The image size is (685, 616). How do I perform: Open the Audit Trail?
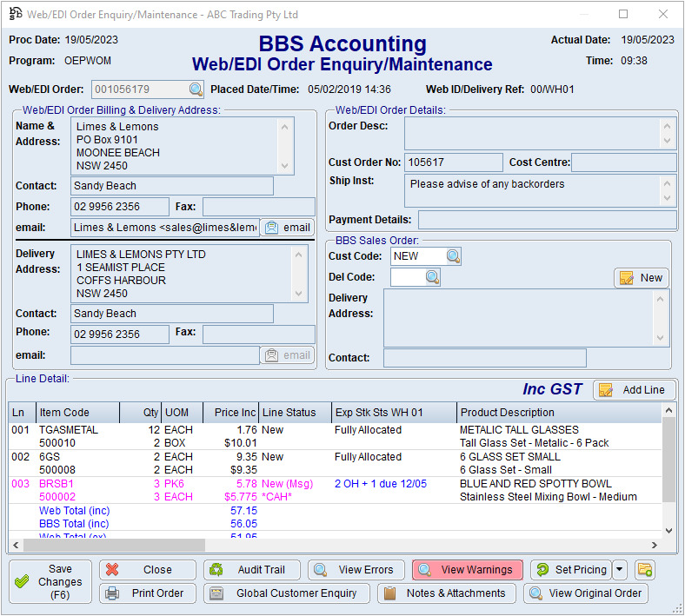(x=252, y=570)
